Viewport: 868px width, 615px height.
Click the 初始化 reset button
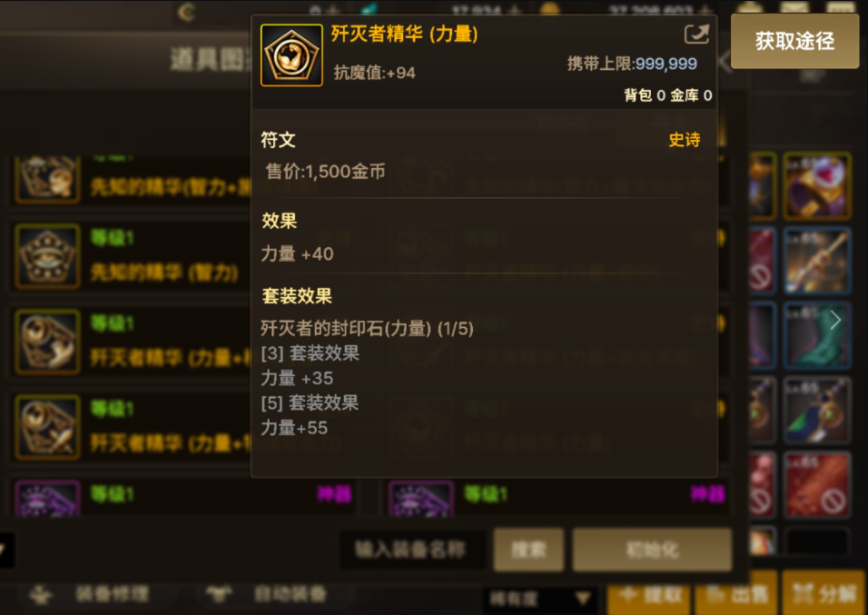[652, 550]
